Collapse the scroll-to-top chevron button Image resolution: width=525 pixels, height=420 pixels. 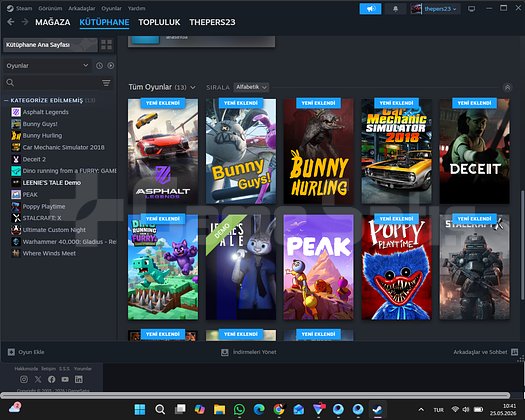point(507,88)
